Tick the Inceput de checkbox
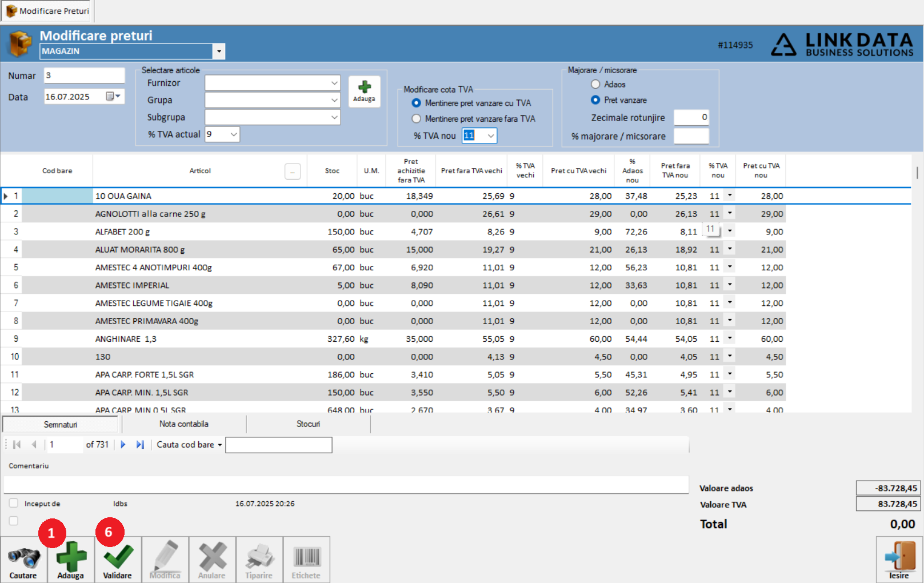 14,503
